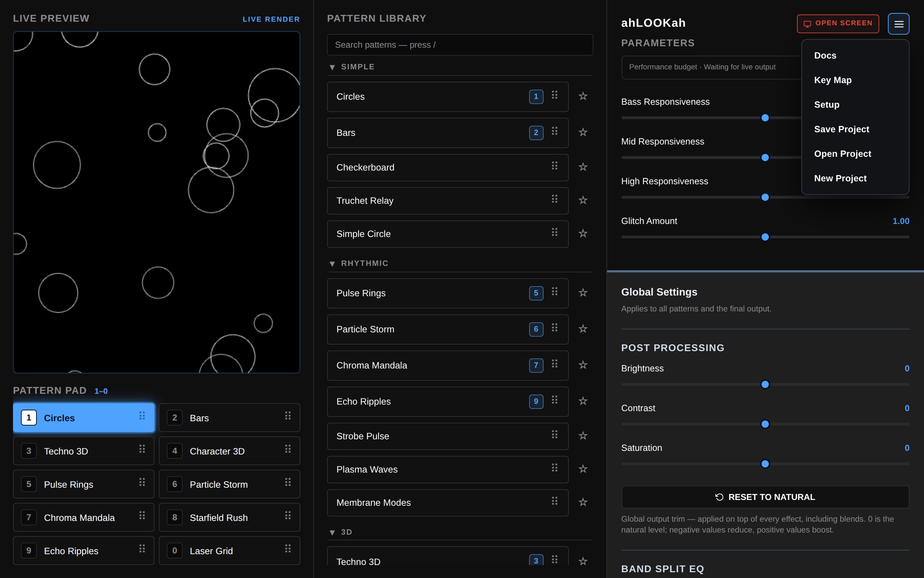Click drag handle on Pulse Rings library row
Image resolution: width=924 pixels, height=578 pixels.
[x=554, y=292]
